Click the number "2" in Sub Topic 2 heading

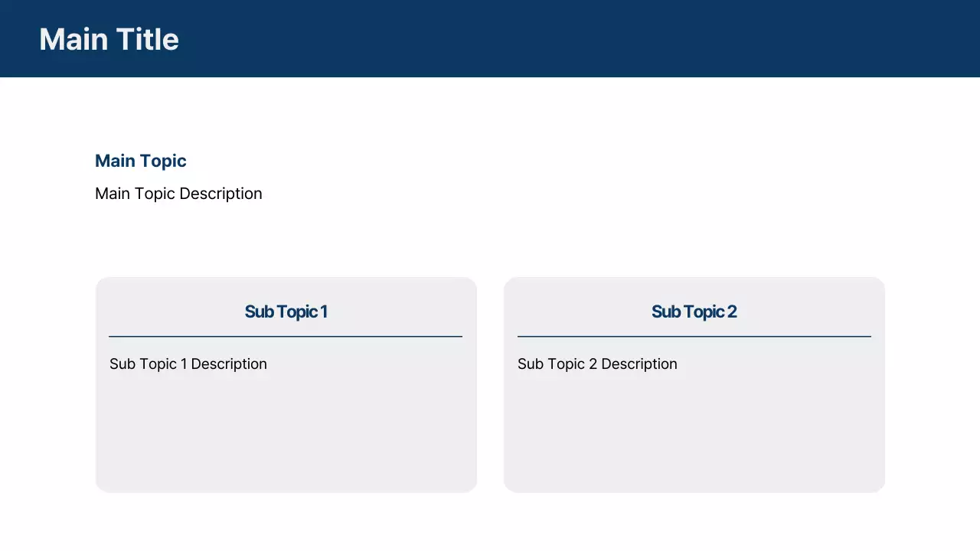[x=732, y=311]
